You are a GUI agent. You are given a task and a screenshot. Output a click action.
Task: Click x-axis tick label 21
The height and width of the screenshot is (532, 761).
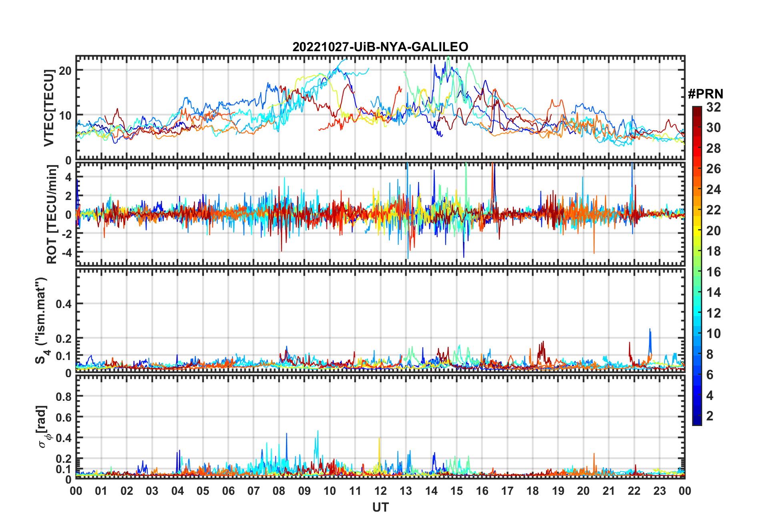coord(609,491)
